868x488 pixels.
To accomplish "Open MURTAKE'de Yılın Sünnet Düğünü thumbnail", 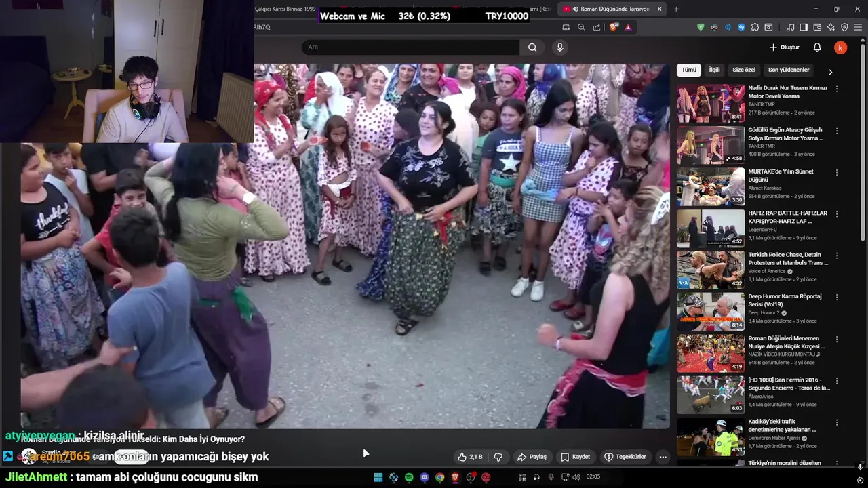I will point(711,186).
